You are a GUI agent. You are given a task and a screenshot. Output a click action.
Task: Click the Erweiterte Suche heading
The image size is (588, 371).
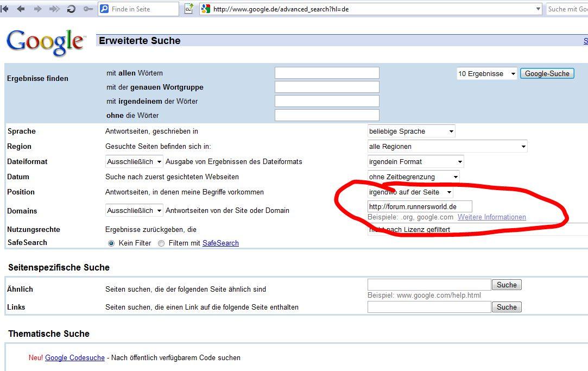point(140,41)
